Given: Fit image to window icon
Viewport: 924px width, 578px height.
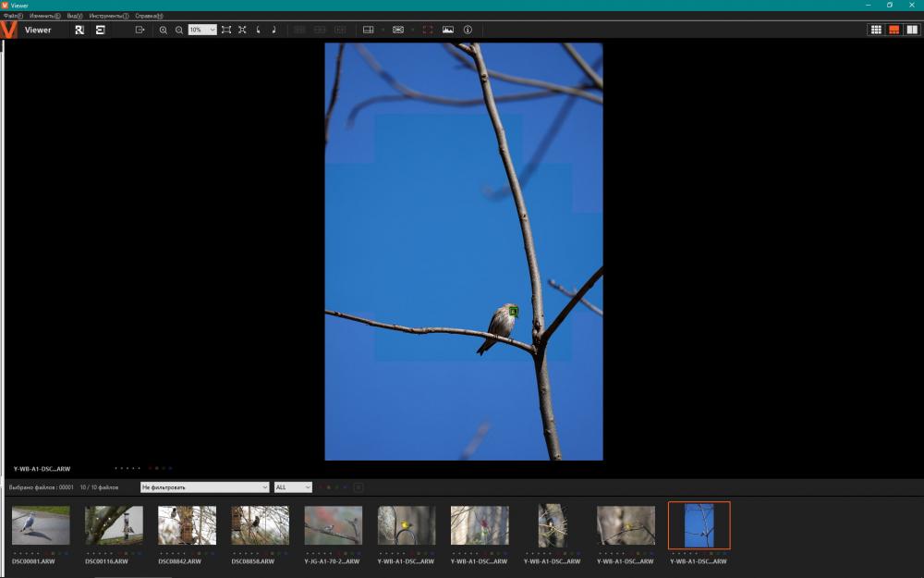Looking at the screenshot, I should [226, 30].
